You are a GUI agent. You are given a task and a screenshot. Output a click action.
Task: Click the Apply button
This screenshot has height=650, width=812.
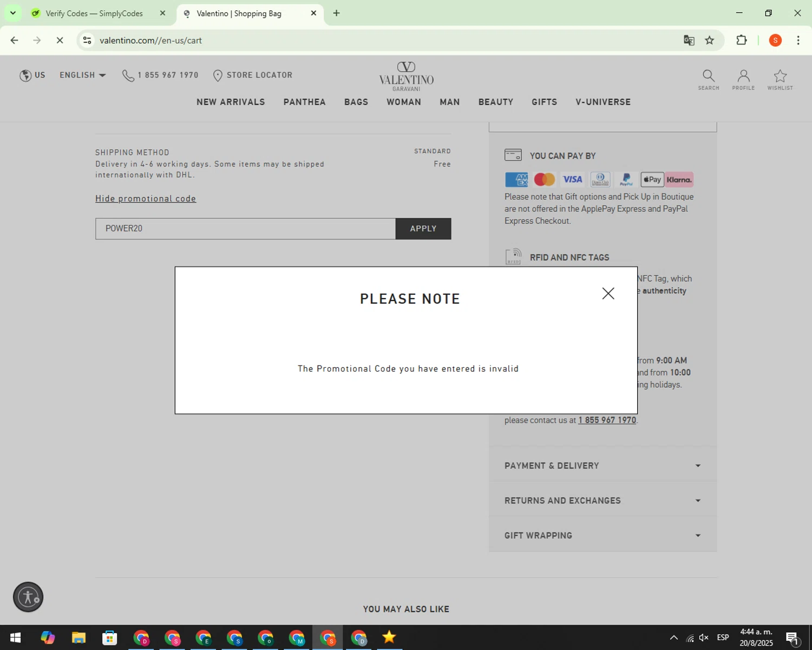tap(423, 229)
